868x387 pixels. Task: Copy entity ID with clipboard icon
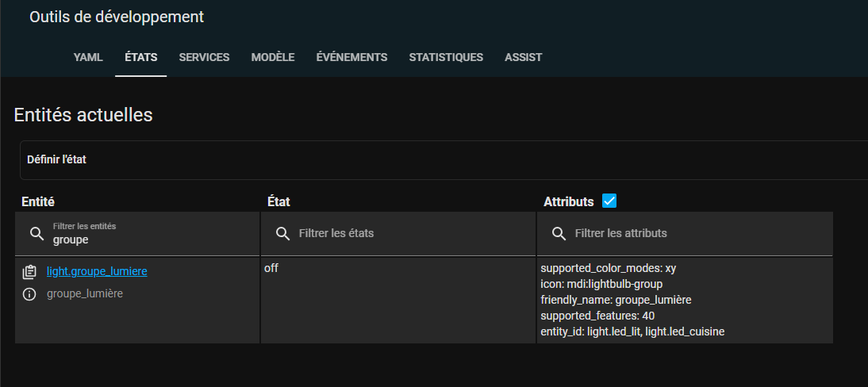point(29,272)
